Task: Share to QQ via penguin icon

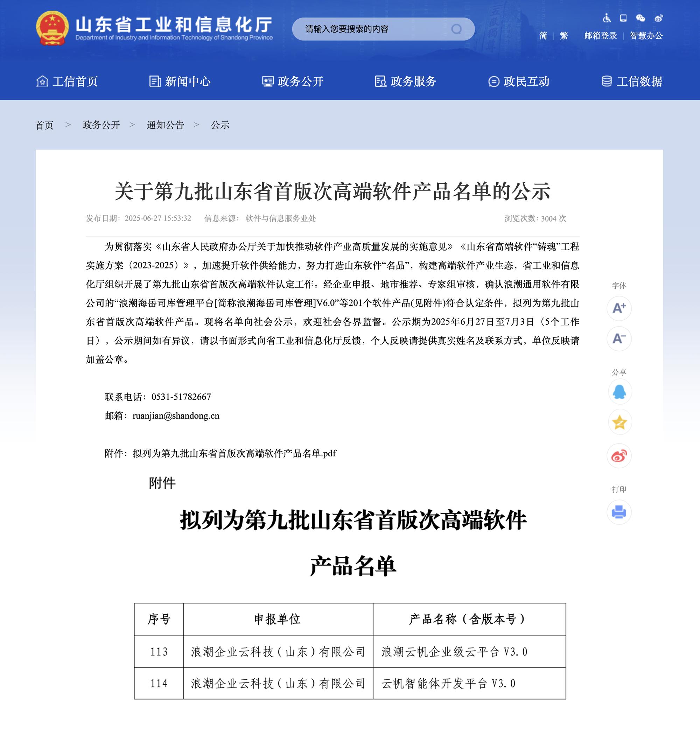Action: click(x=620, y=392)
